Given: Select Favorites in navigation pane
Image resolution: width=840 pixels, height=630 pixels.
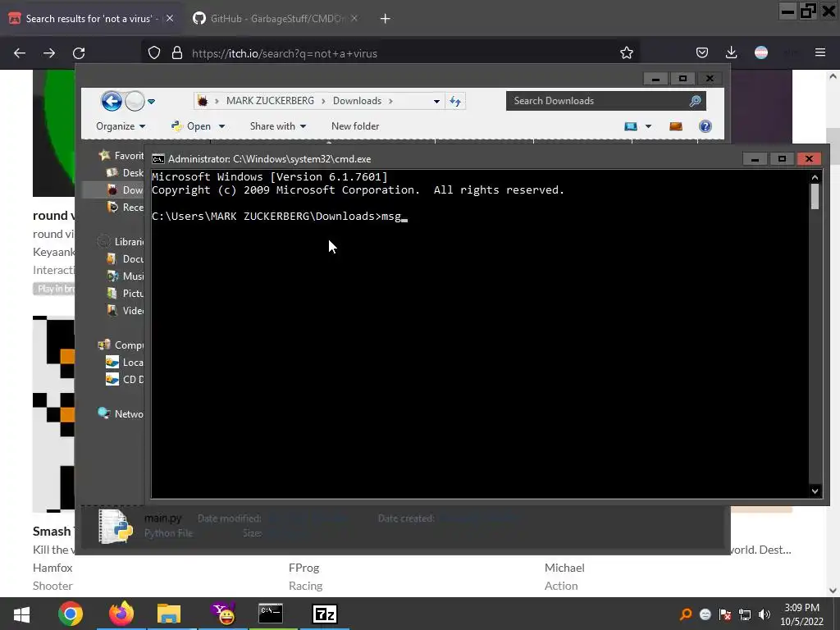Looking at the screenshot, I should click(x=121, y=155).
